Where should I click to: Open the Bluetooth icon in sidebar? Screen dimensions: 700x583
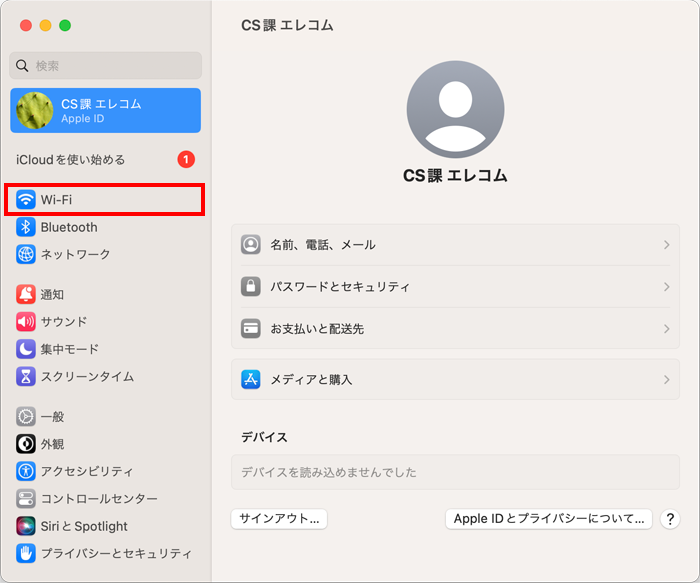(x=26, y=227)
